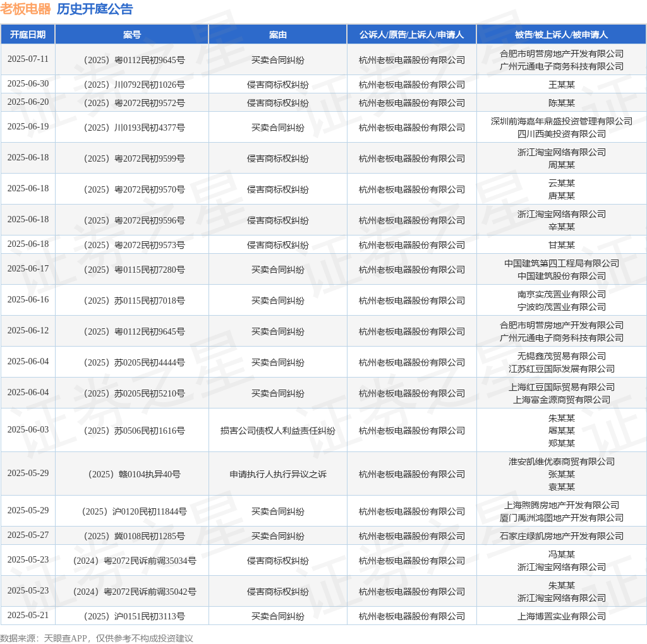Click defendant 江苏红豆国际发展有限公司

562,369
